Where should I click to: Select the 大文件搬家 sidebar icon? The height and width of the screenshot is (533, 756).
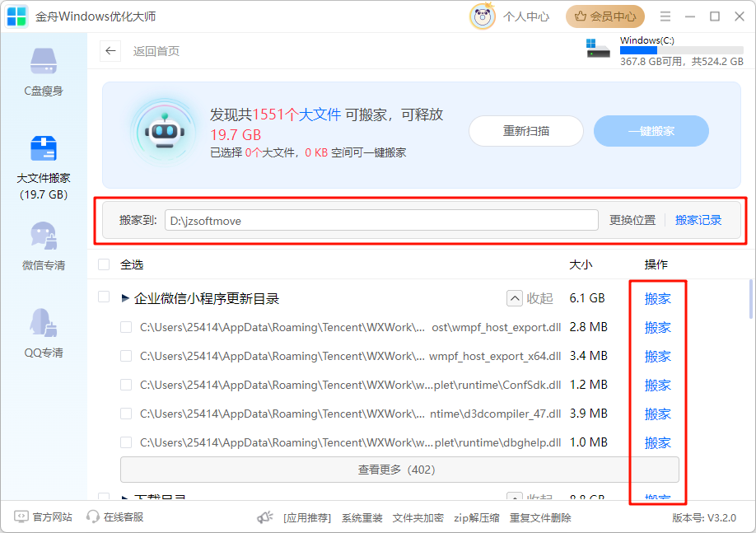point(44,148)
